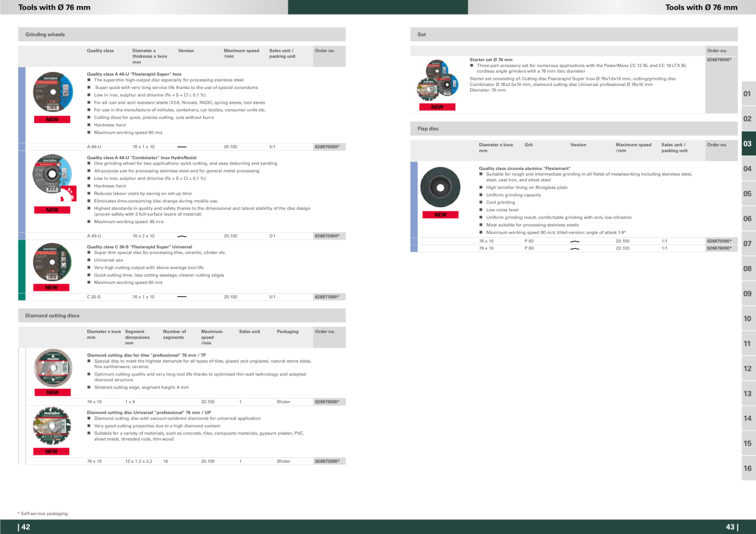Click the Starter set Ø 76 mm title

pyautogui.click(x=491, y=60)
